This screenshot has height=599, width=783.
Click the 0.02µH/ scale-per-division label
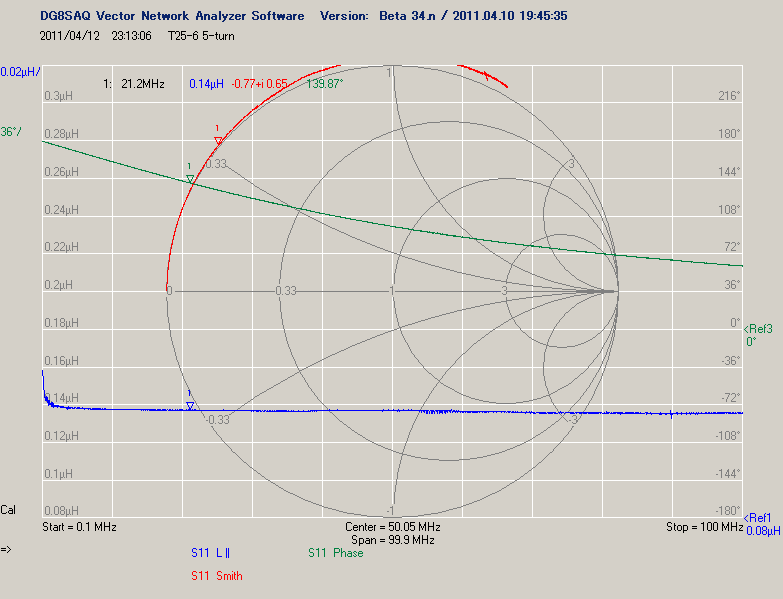point(20,72)
